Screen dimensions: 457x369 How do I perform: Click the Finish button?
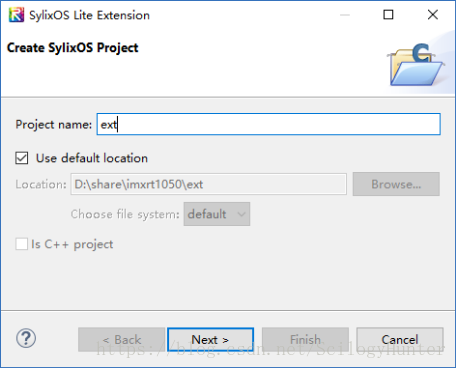(305, 340)
